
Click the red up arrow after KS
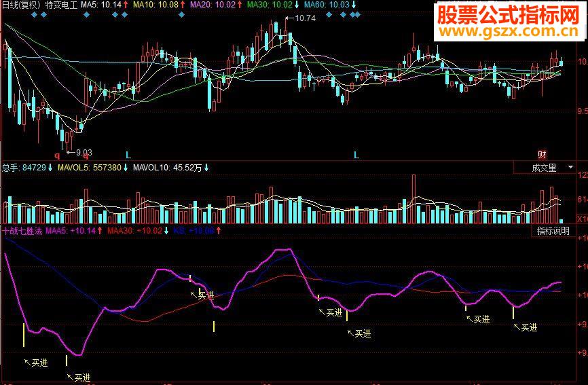219,231
